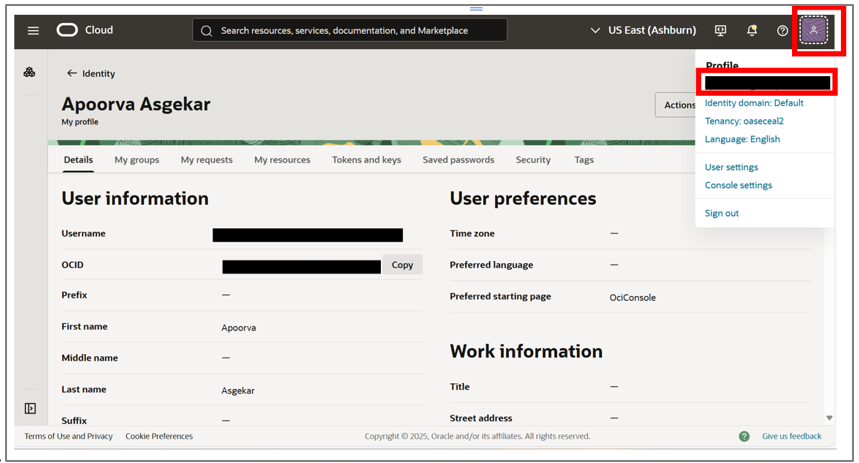Click the Apoorva Asgekar page heading

pos(136,104)
